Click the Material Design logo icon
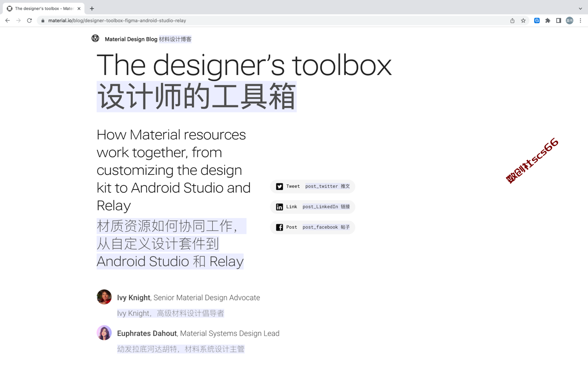 tap(95, 38)
